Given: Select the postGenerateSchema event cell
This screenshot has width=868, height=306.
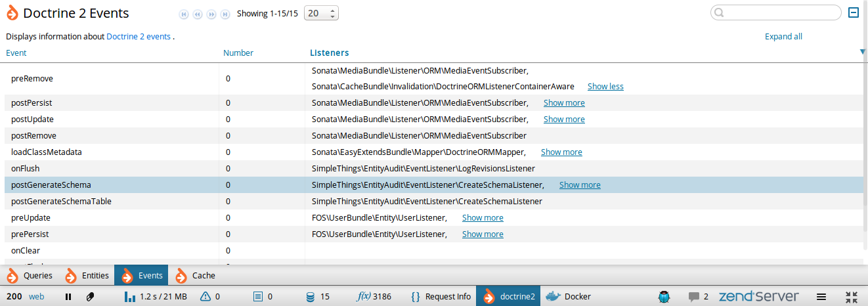Looking at the screenshot, I should [x=112, y=185].
